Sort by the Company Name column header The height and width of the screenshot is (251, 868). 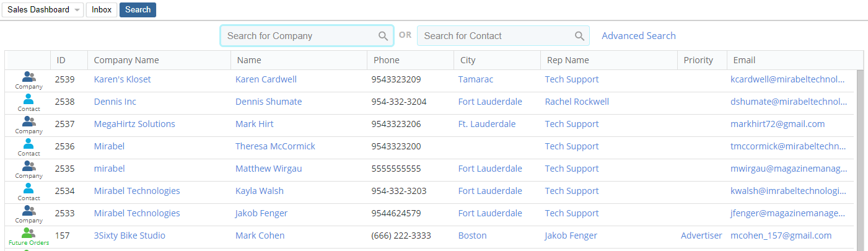tap(126, 60)
